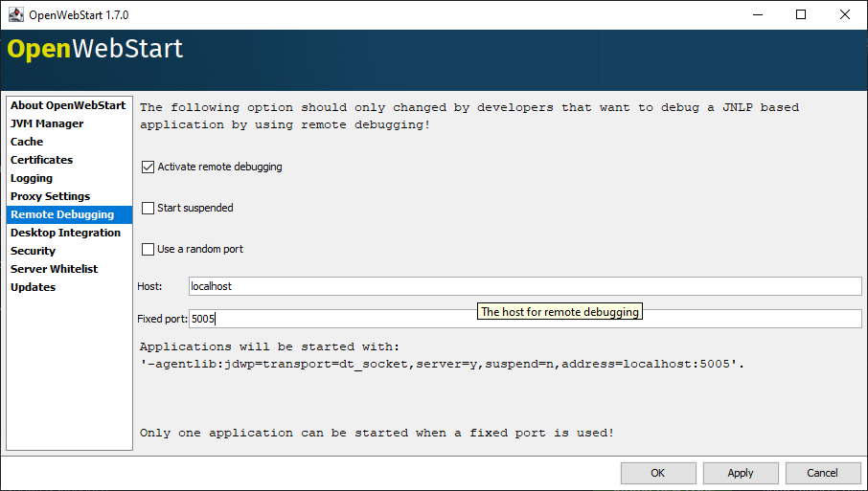868x491 pixels.
Task: Click the Host input field
Action: click(x=525, y=286)
